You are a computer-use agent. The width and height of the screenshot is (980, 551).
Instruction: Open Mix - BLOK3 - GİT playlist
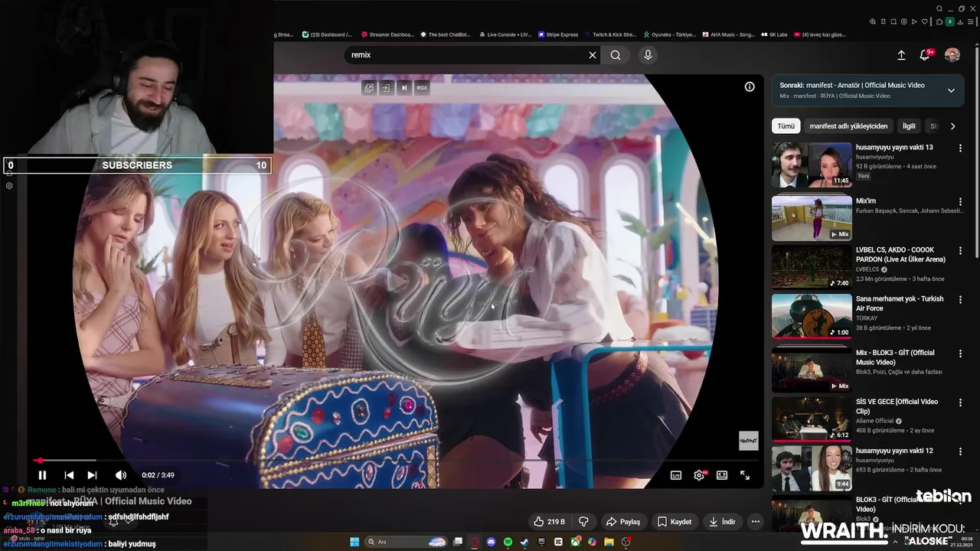895,357
